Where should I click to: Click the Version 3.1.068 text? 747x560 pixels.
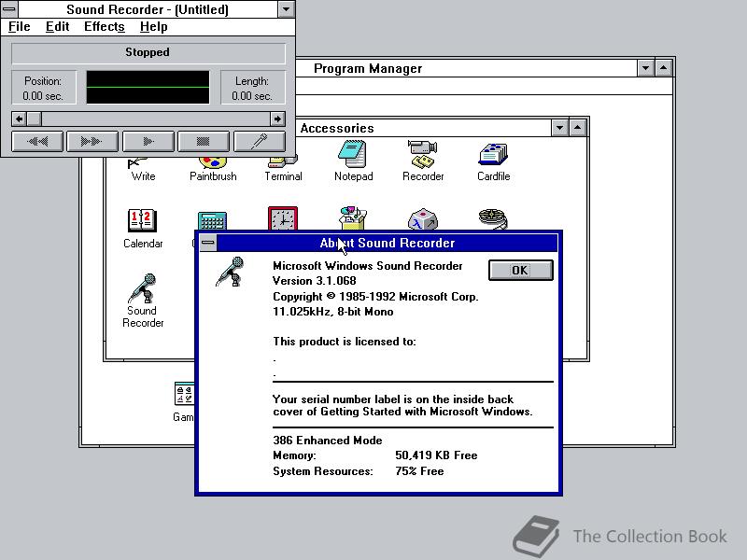[314, 281]
